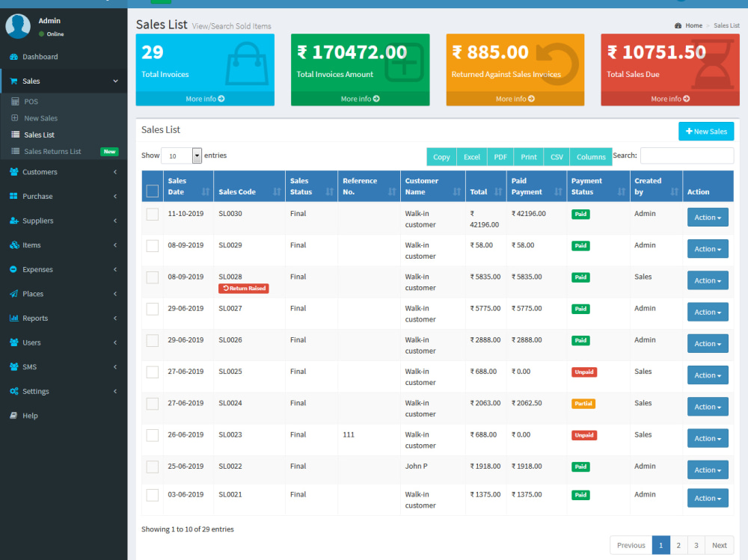
Task: Click the Dashboard palette icon
Action: pyautogui.click(x=13, y=57)
